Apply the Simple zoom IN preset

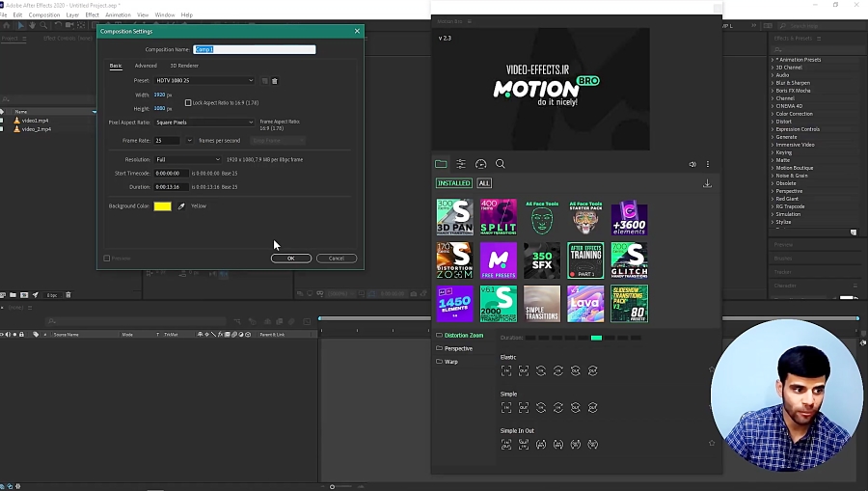tap(506, 408)
